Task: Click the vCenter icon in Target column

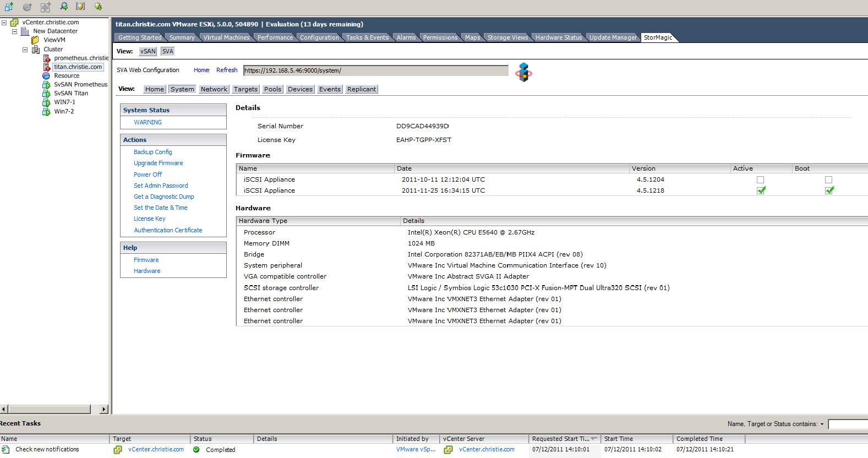Action: [118, 450]
